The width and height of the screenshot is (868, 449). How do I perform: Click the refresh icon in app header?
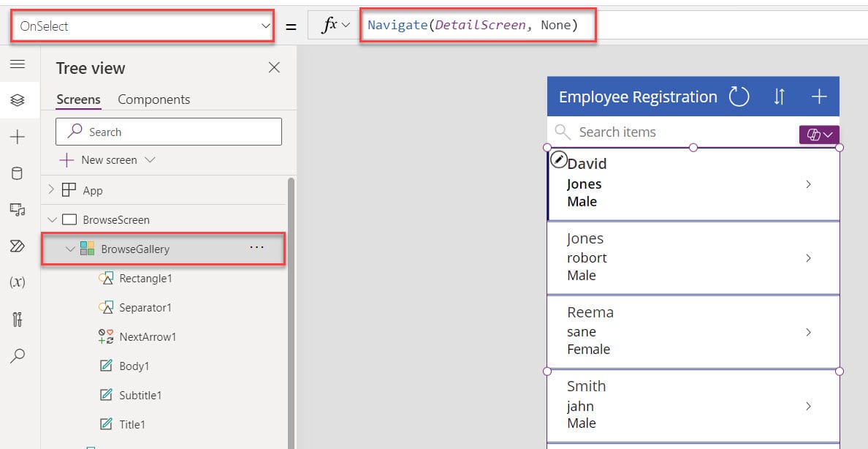tap(739, 97)
